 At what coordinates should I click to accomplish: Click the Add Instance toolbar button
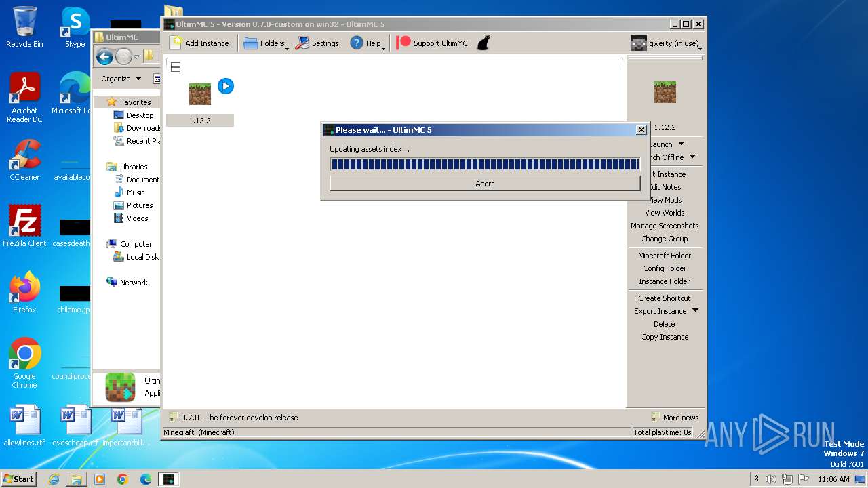[199, 43]
